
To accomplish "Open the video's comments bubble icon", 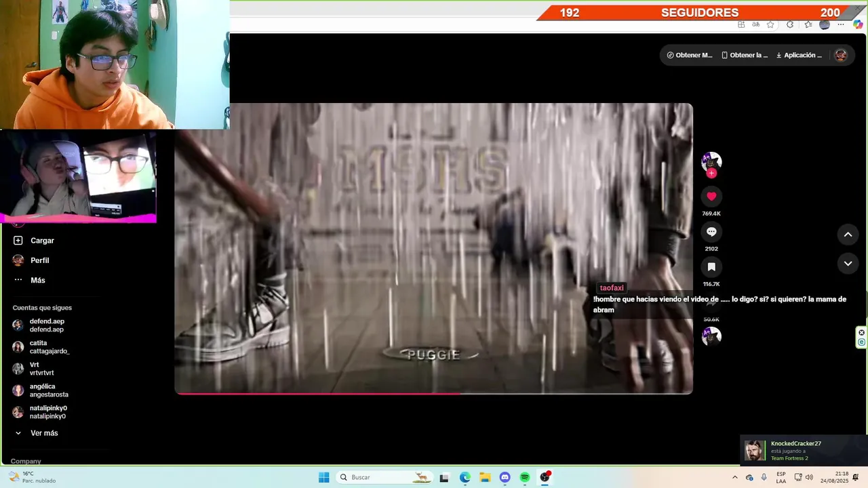I will [x=711, y=232].
